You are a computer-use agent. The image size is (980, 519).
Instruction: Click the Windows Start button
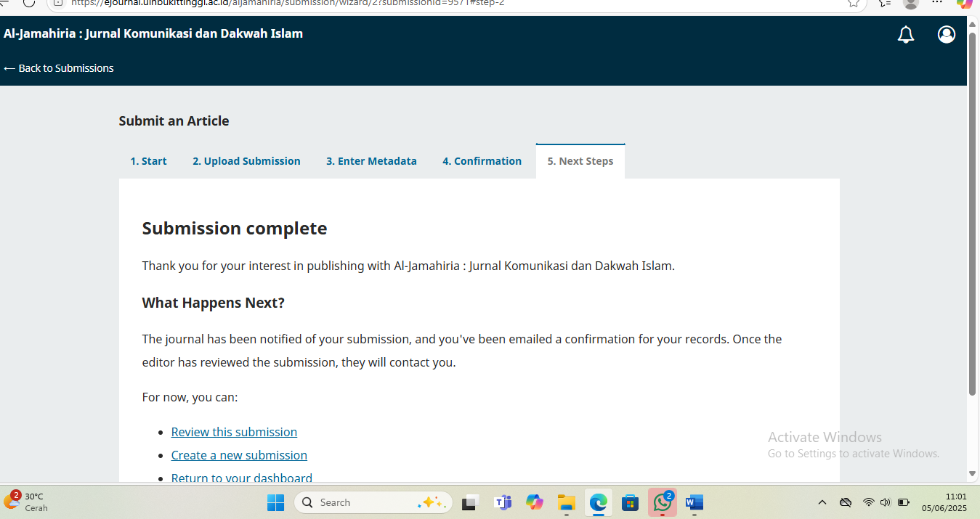pos(276,502)
